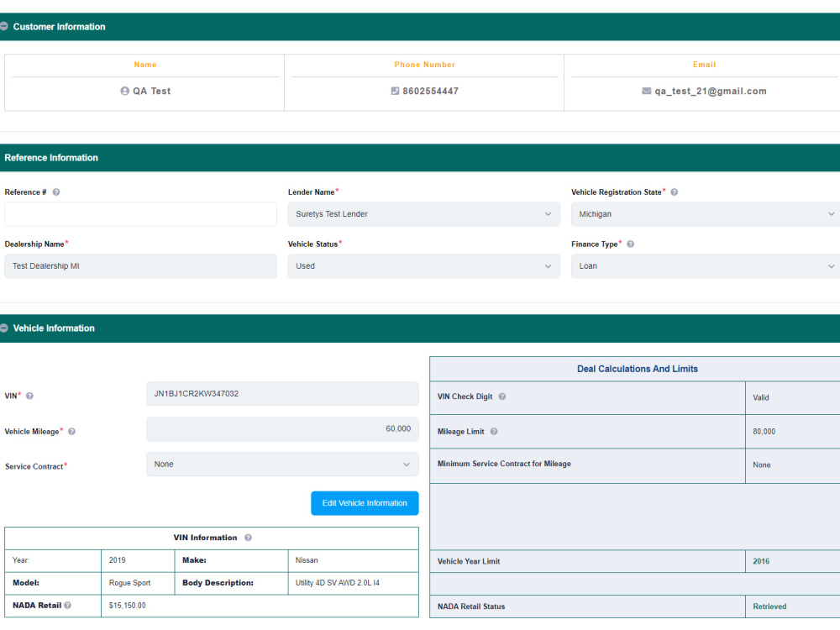Click the Vehicle Mileage field showing 60,000
Screen dimensions: 840x630
coord(282,428)
